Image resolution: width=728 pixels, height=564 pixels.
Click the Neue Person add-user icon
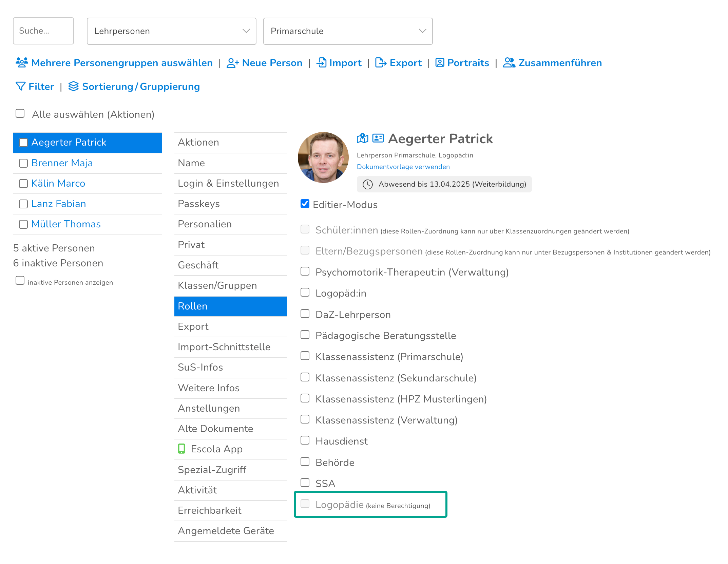[x=233, y=63]
